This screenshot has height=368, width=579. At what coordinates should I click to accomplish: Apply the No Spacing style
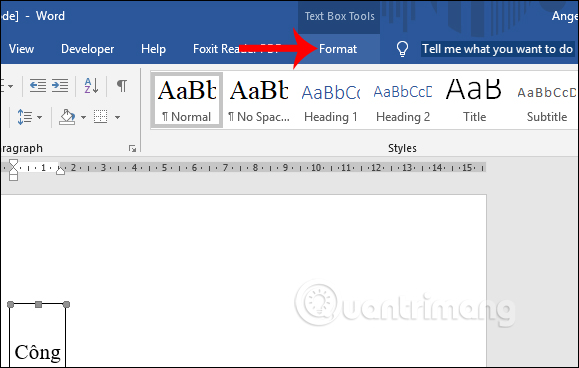259,100
